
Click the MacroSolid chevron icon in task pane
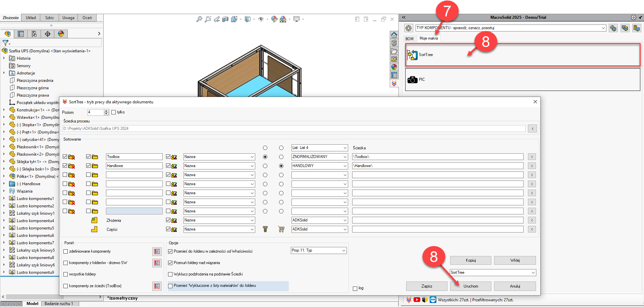394,83
